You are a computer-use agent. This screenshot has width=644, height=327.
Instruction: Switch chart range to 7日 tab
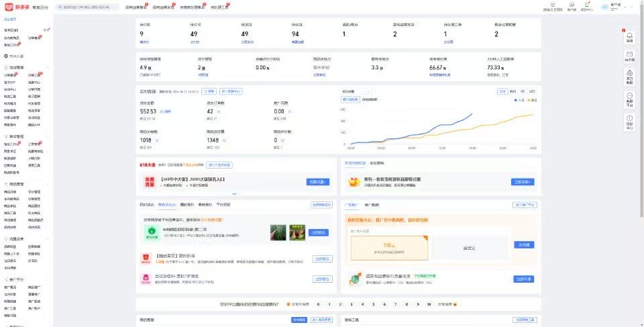(x=523, y=91)
